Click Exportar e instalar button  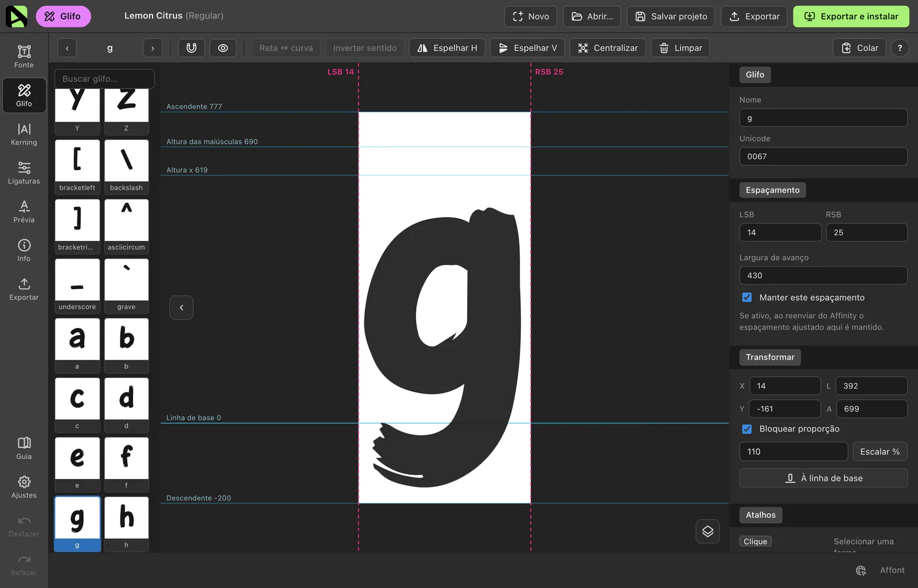tap(851, 17)
